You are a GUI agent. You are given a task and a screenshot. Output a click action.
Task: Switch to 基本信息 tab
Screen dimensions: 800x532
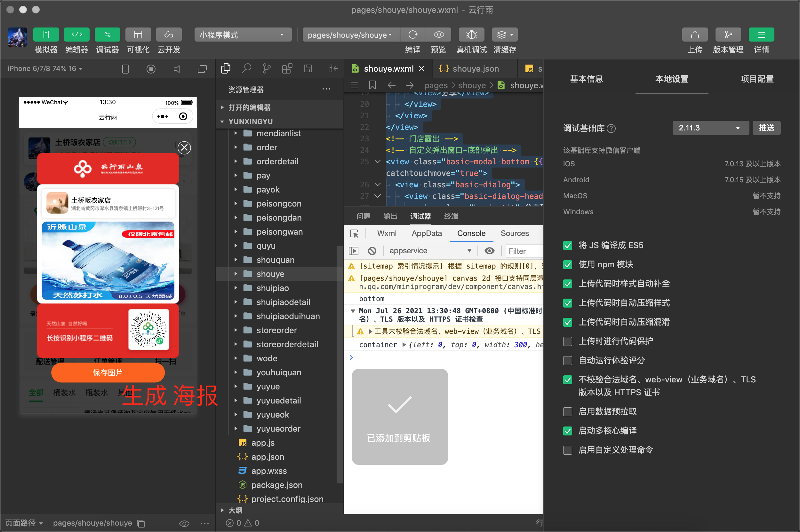(587, 79)
